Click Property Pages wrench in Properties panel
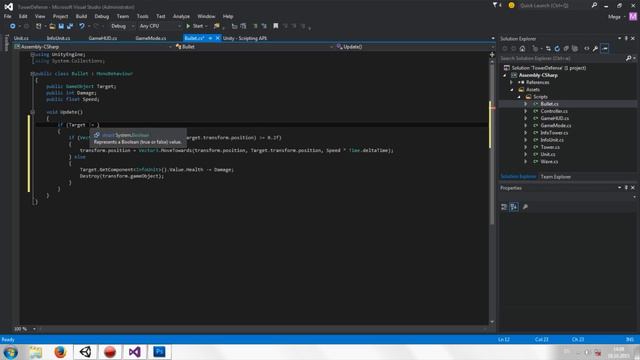640x360 pixels. [525, 207]
